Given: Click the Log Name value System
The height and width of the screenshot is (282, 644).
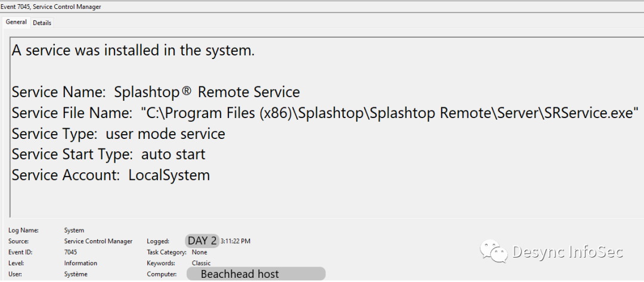Looking at the screenshot, I should 74,231.
